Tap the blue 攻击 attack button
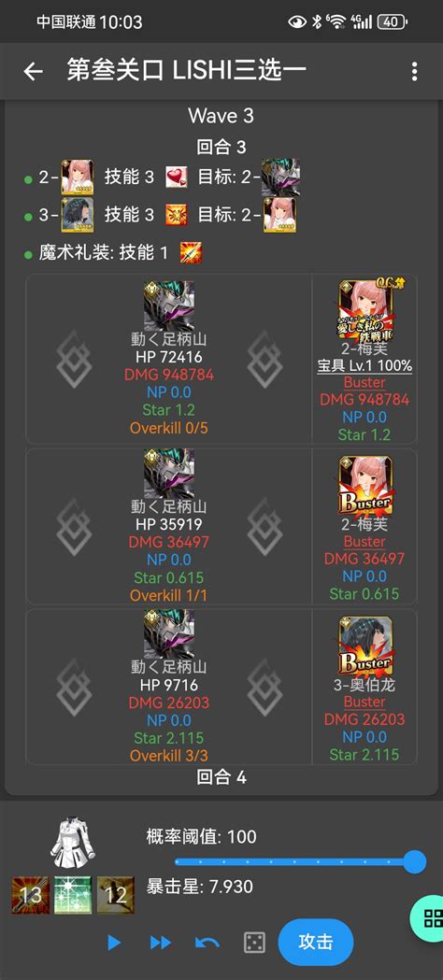 tap(316, 942)
